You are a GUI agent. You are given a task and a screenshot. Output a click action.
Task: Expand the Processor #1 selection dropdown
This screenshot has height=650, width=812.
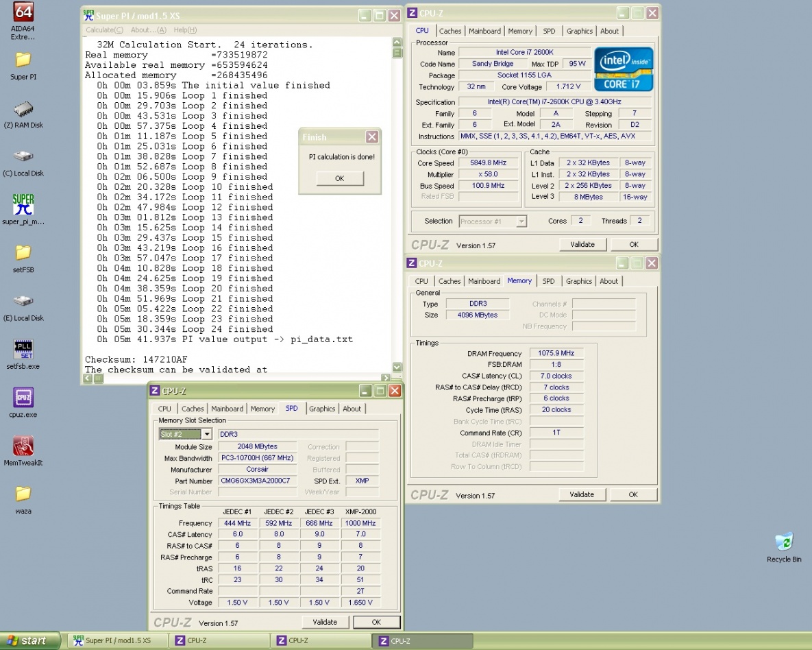(x=521, y=221)
